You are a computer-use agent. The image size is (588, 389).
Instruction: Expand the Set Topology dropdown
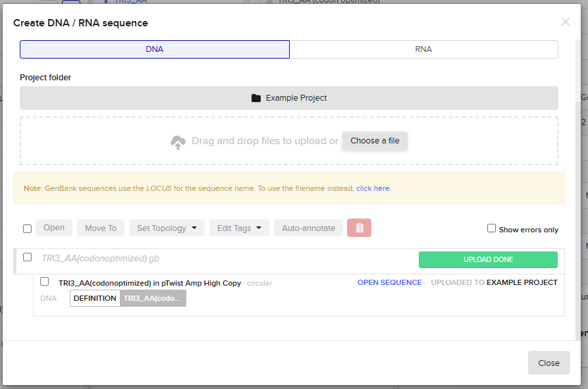coord(167,228)
